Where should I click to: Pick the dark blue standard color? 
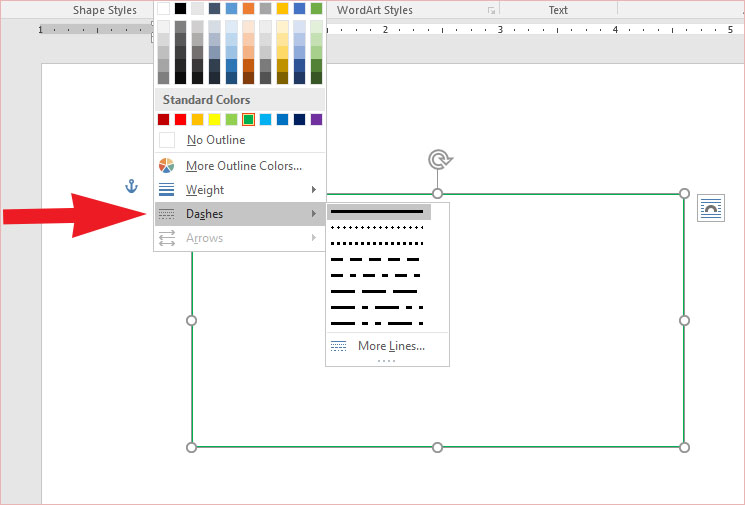(x=299, y=119)
